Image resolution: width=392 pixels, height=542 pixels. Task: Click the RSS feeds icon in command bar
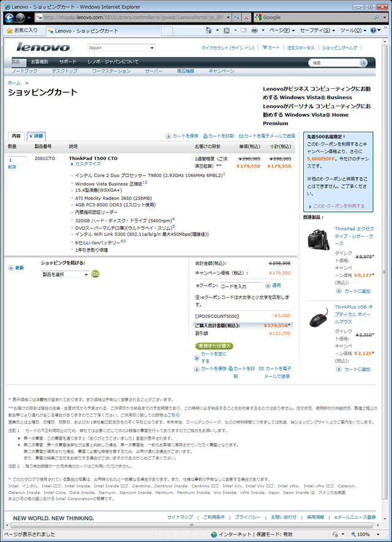[227, 31]
